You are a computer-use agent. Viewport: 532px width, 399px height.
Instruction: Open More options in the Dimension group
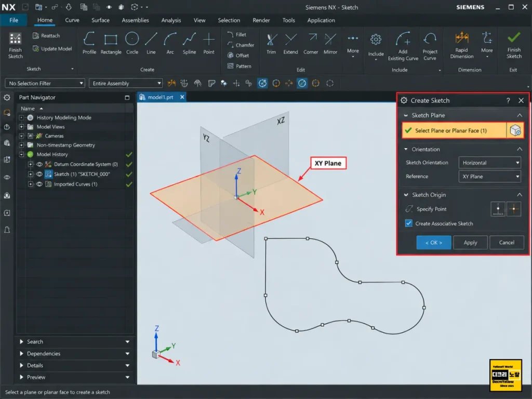[x=487, y=45]
